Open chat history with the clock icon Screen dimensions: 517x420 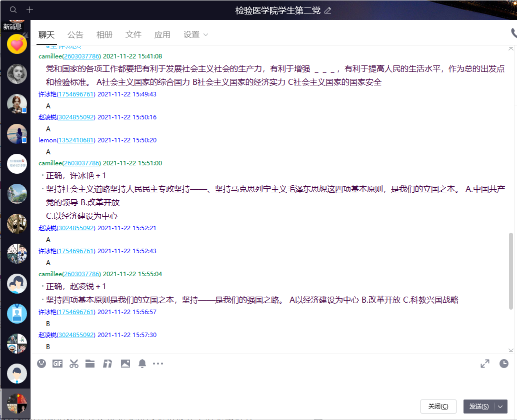503,364
